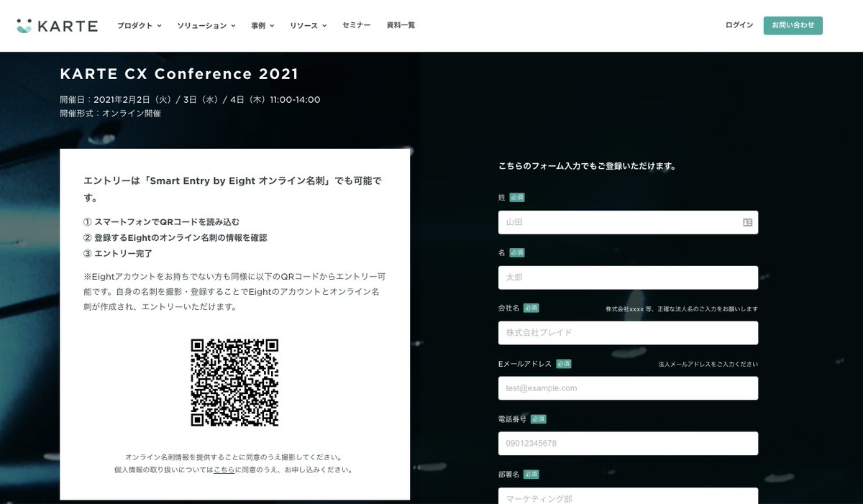This screenshot has height=504, width=863.
Task: Open the 資料一覧 page
Action: (401, 25)
